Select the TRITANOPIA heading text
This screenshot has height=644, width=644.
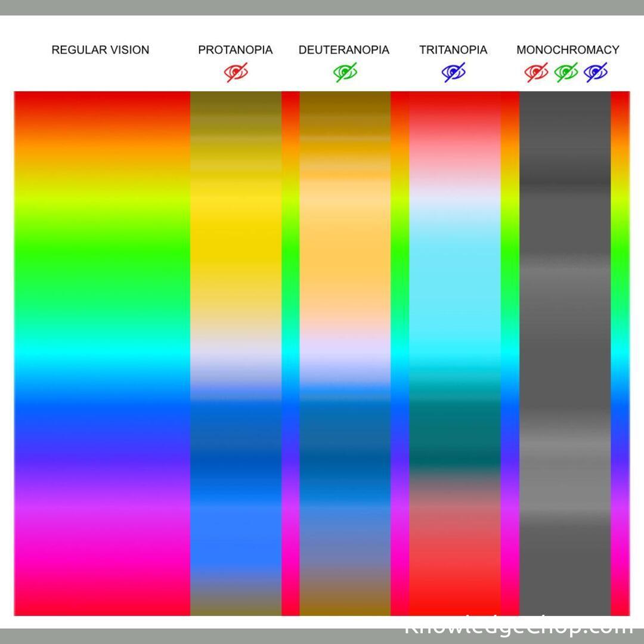coord(453,50)
